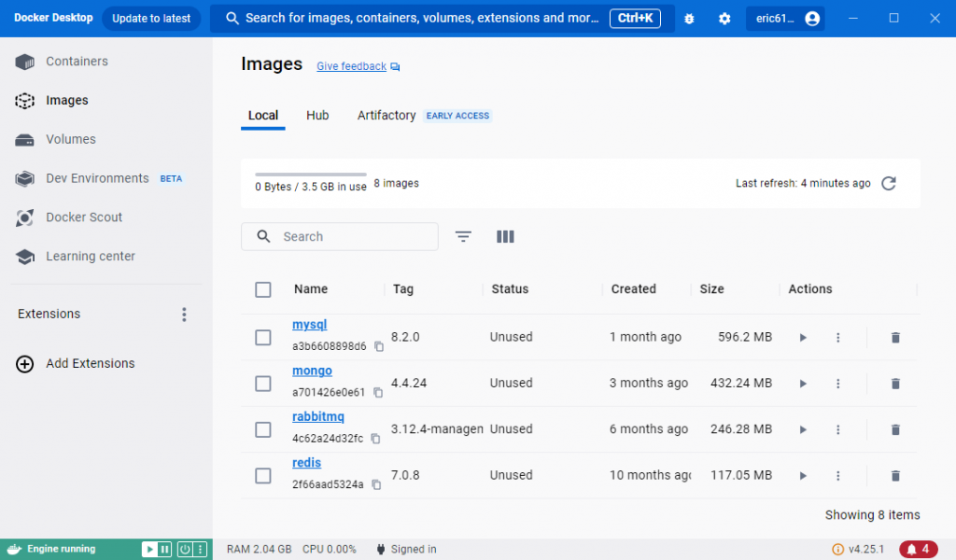Sort by the Name column header
The image size is (956, 560).
[311, 288]
